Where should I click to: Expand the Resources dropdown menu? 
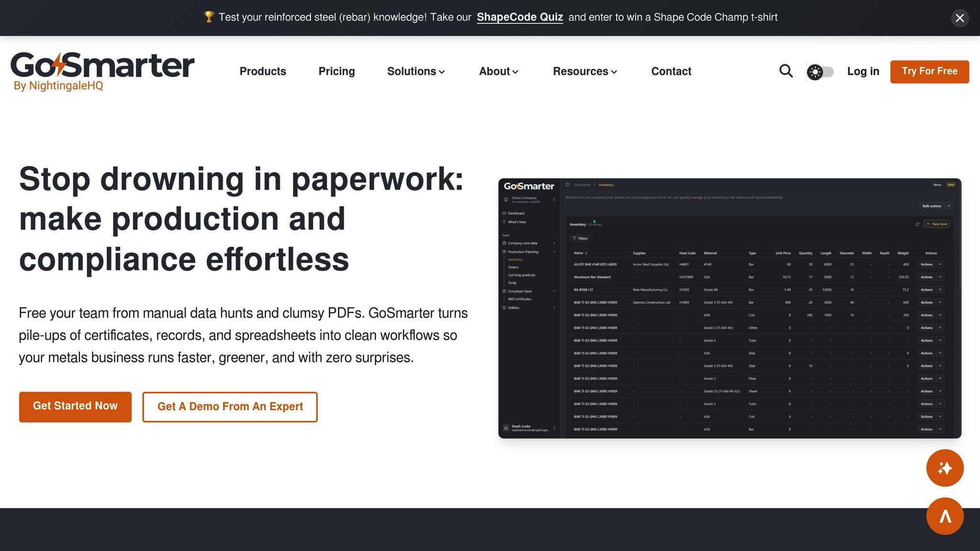click(x=585, y=71)
